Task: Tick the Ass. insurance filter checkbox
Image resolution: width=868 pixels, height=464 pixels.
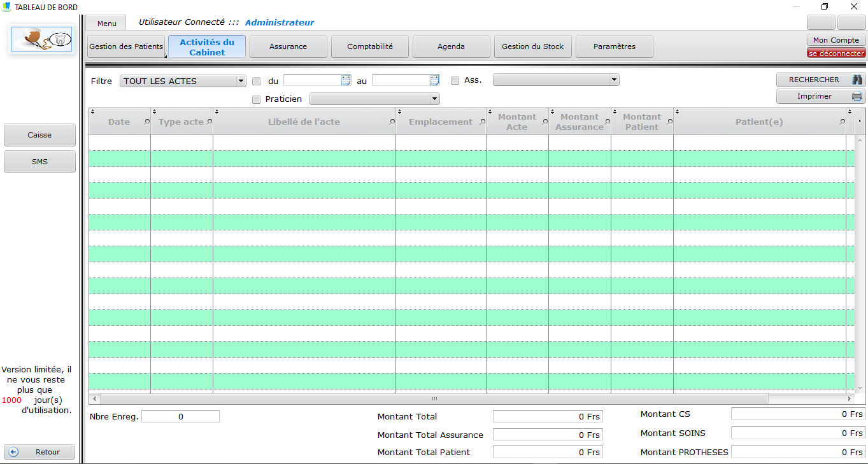Action: tap(455, 81)
